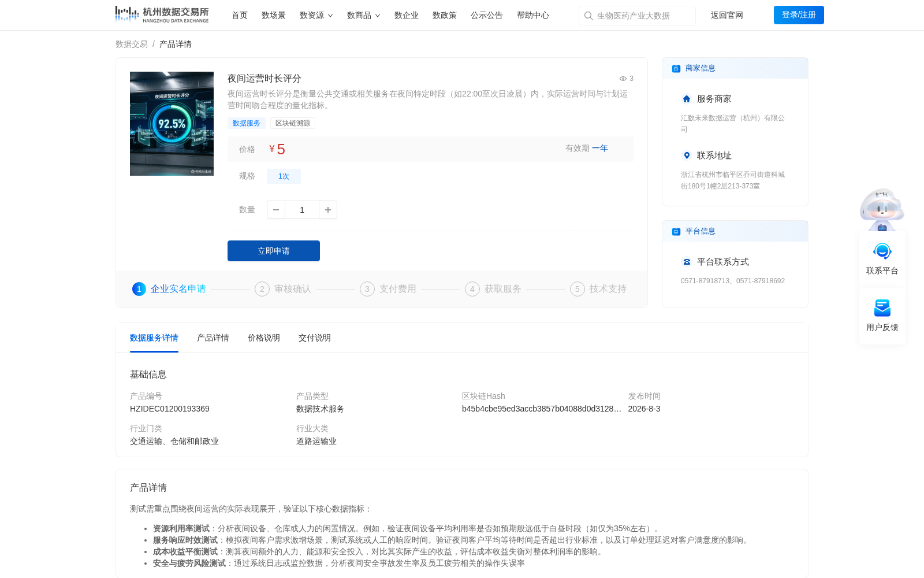Switch to the 交付说明 tab
This screenshot has height=578, width=924.
pos(315,338)
